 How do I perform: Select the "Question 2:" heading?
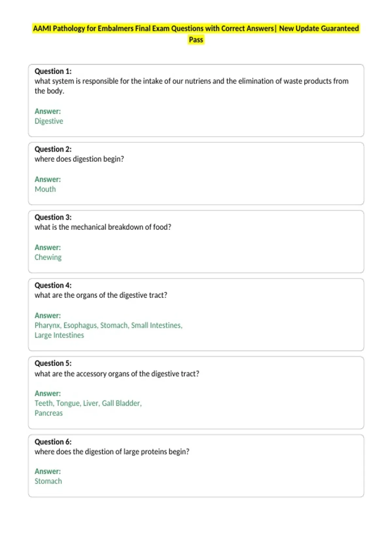[53, 149]
